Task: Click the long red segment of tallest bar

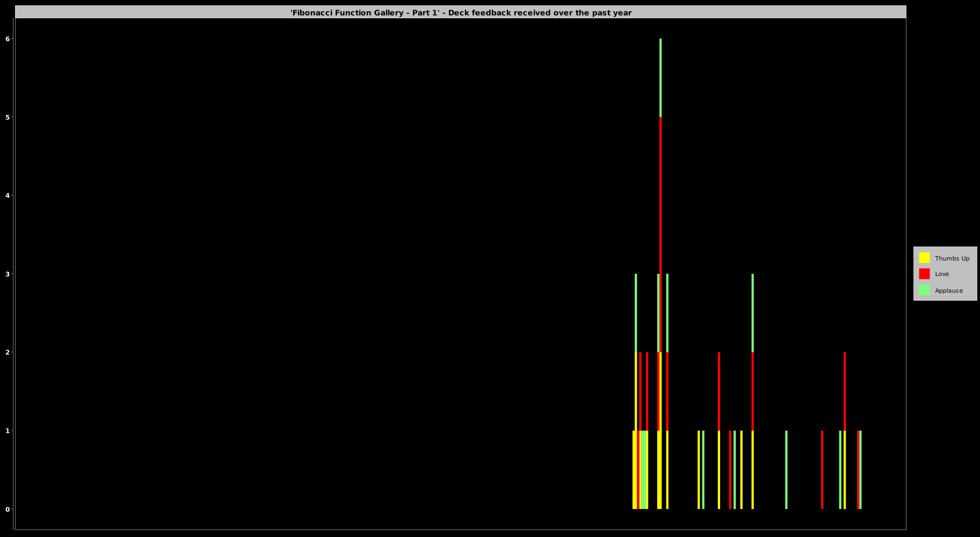Action: 660,235
